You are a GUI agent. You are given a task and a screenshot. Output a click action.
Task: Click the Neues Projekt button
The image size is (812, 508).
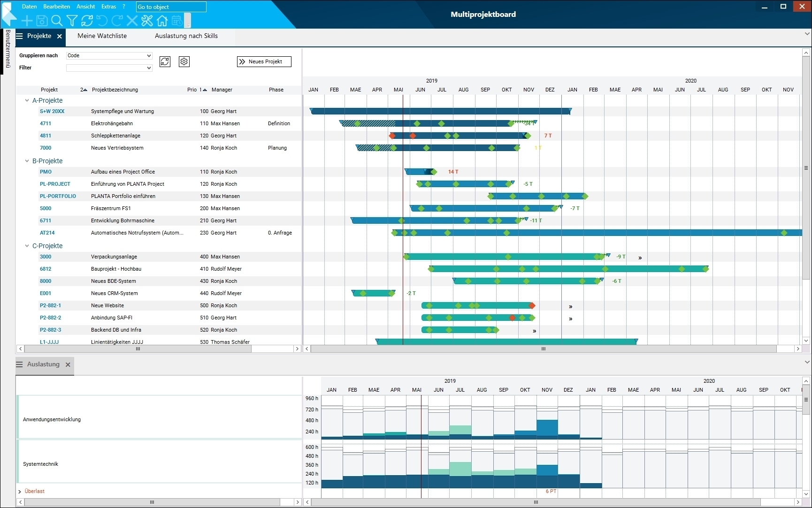click(x=264, y=61)
